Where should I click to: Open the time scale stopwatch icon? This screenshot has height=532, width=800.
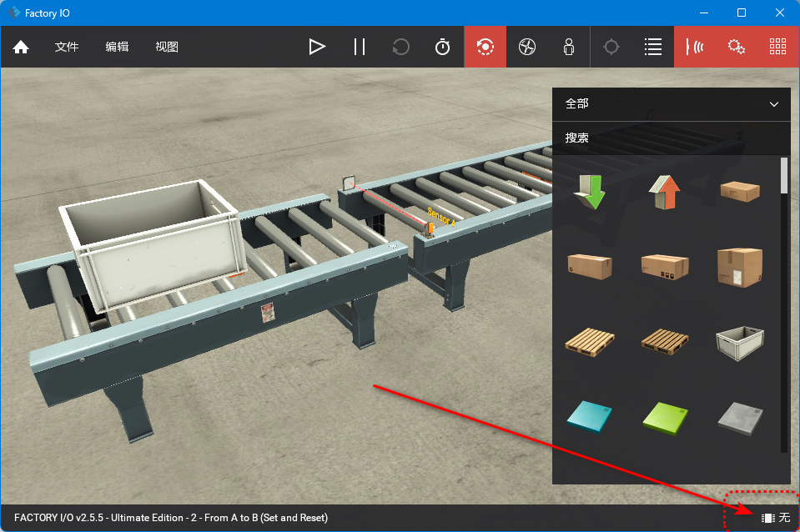pos(443,47)
